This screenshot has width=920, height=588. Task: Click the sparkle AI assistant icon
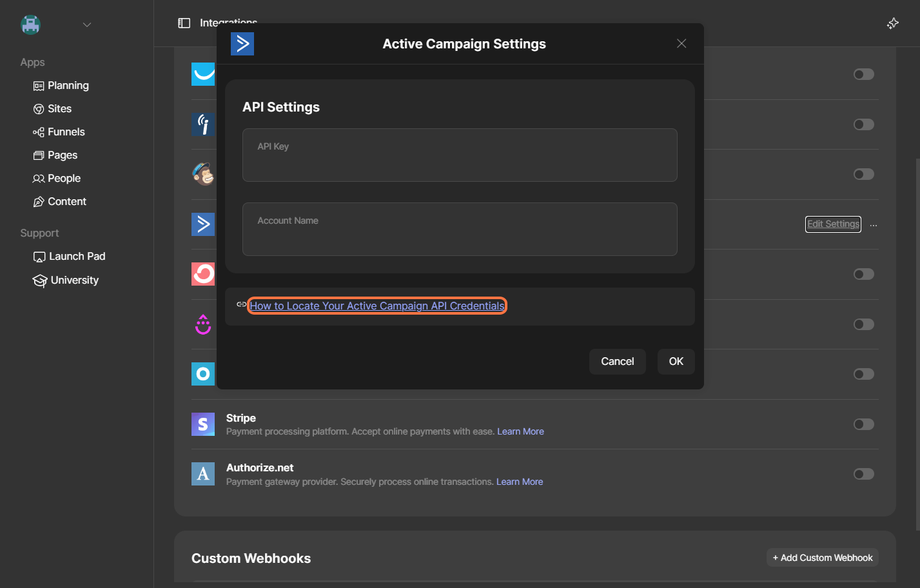[893, 23]
